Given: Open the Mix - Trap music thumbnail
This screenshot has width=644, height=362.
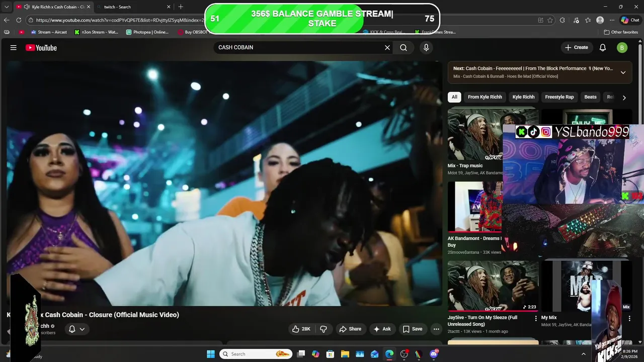Looking at the screenshot, I should pos(475,134).
